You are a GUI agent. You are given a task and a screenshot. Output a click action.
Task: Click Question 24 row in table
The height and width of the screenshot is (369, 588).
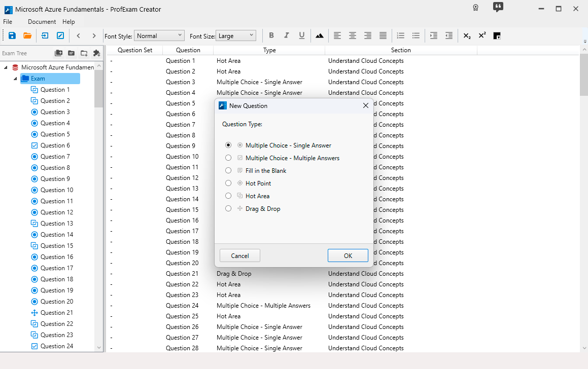343,305
